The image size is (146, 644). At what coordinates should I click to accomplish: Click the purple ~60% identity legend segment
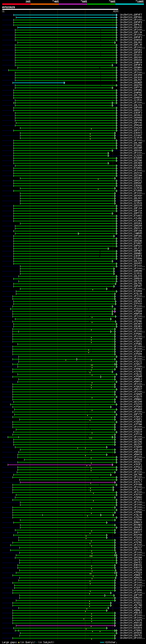(73, 4)
